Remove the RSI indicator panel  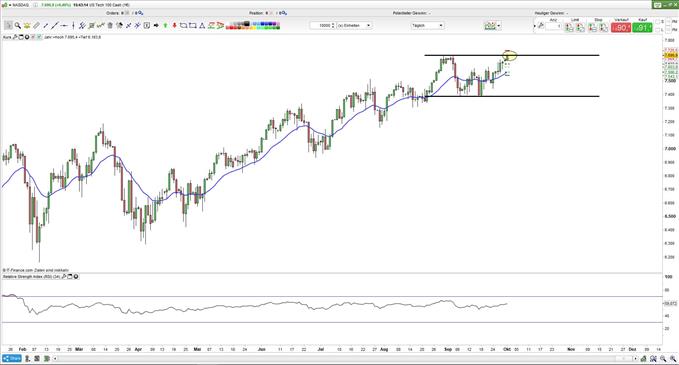[x=76, y=276]
